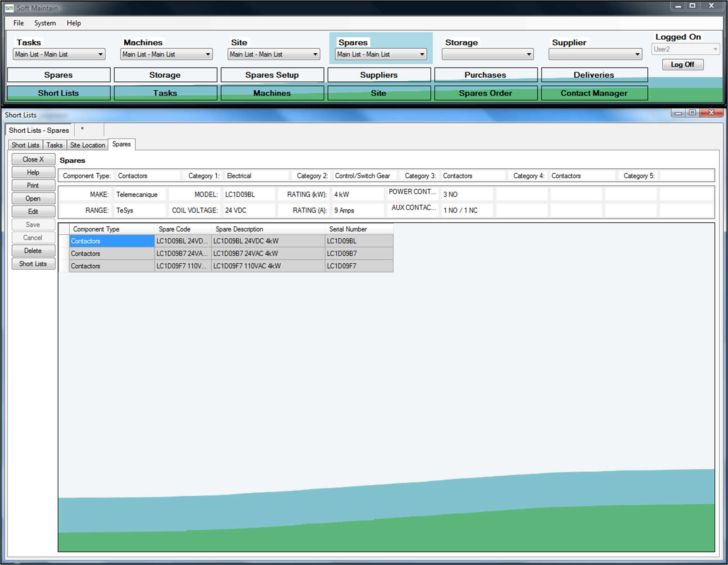Switch to the Tasks inner tab
Viewport: 728px width, 565px height.
point(55,145)
